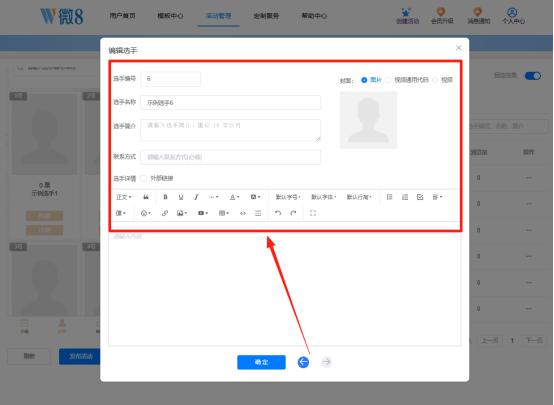Open 帮助中心 in the top navigation
The image size is (554, 405).
pyautogui.click(x=314, y=16)
